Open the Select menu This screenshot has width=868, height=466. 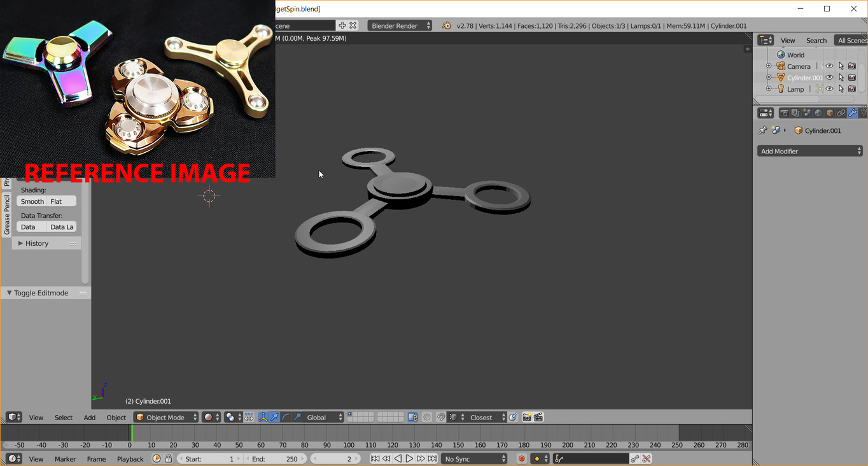coord(64,418)
